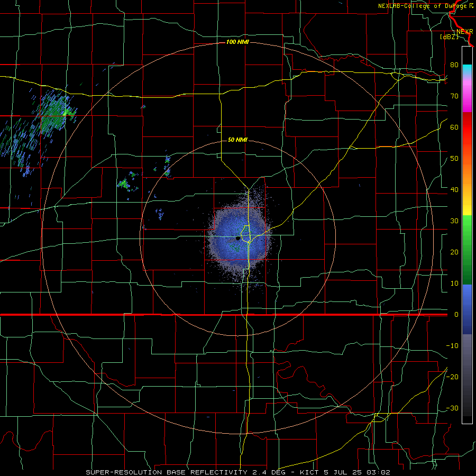Click the 40 value on the dBZ scale
The width and height of the screenshot is (476, 476).
(x=454, y=190)
